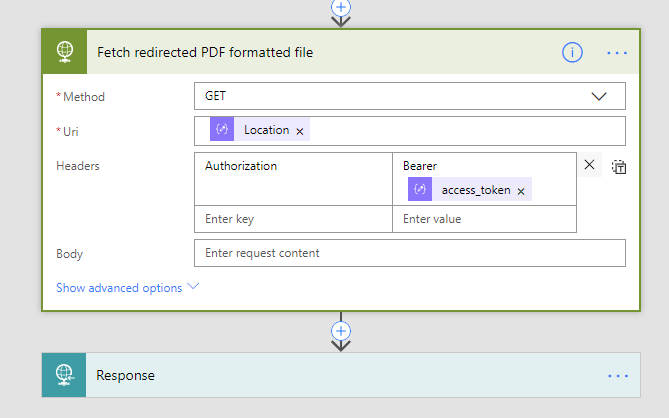
Task: Open the Method dropdown
Action: [599, 96]
